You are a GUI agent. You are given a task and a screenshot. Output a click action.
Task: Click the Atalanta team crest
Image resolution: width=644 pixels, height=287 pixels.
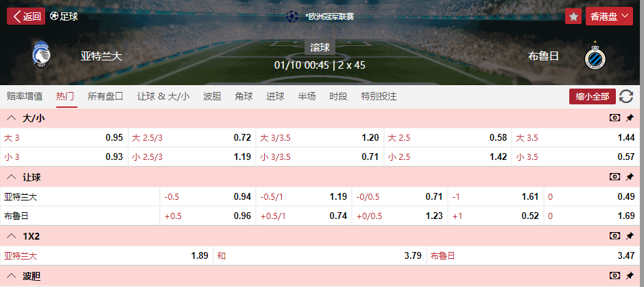click(x=41, y=56)
